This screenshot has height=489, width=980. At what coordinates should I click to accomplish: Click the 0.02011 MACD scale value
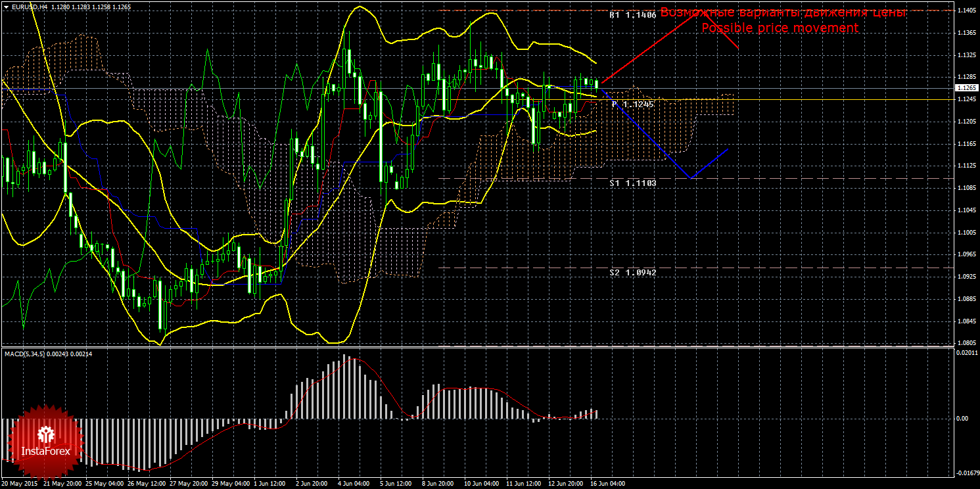pyautogui.click(x=965, y=354)
